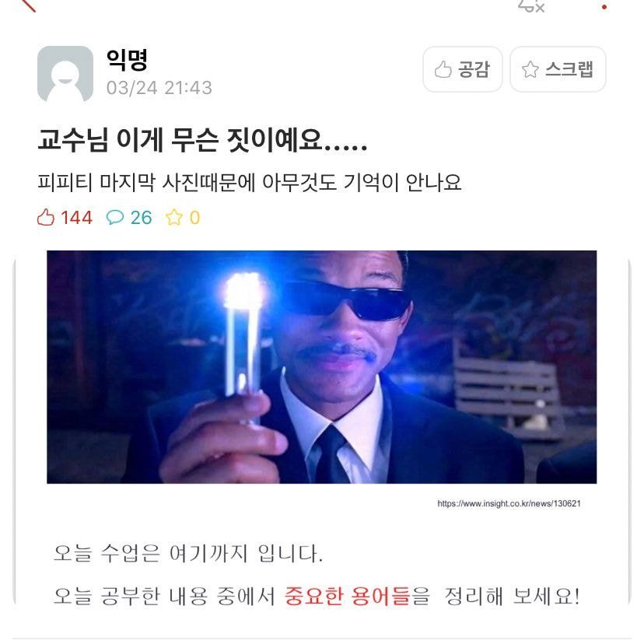644x644 pixels.
Task: Click the insight.co.kr source URL
Action: click(509, 503)
